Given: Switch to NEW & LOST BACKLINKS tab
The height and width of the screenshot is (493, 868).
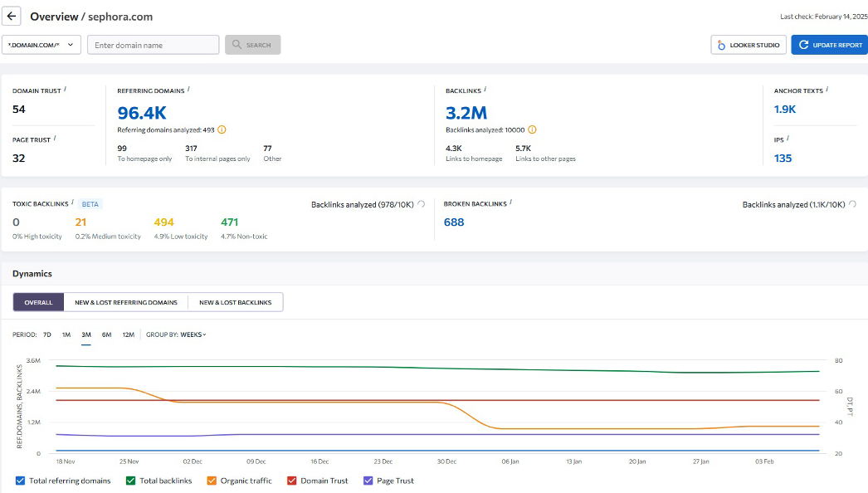Looking at the screenshot, I should [x=236, y=302].
